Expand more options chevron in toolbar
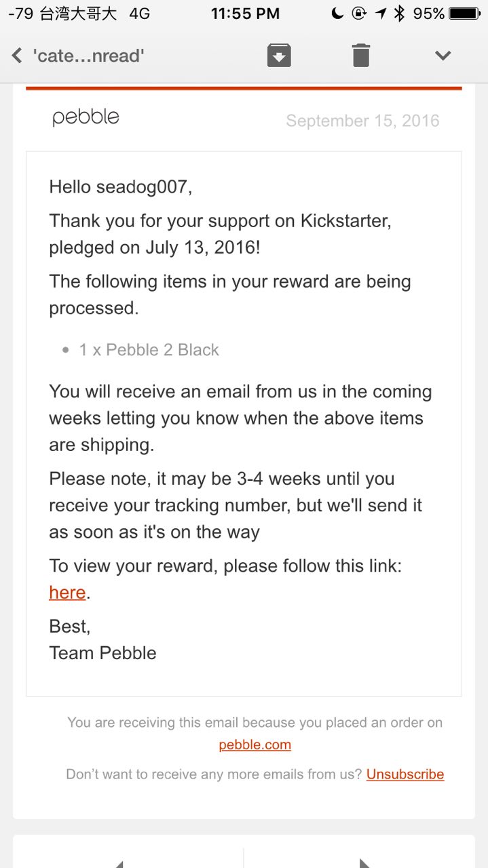 pyautogui.click(x=443, y=55)
